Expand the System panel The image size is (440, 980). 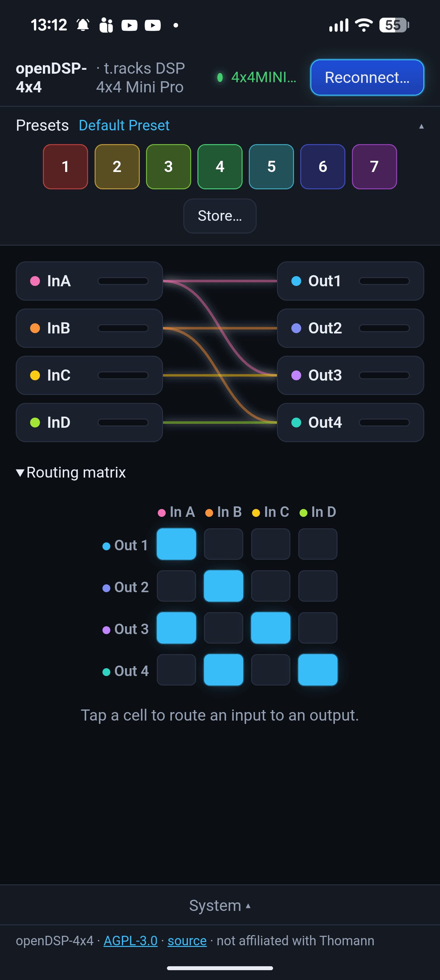[220, 905]
